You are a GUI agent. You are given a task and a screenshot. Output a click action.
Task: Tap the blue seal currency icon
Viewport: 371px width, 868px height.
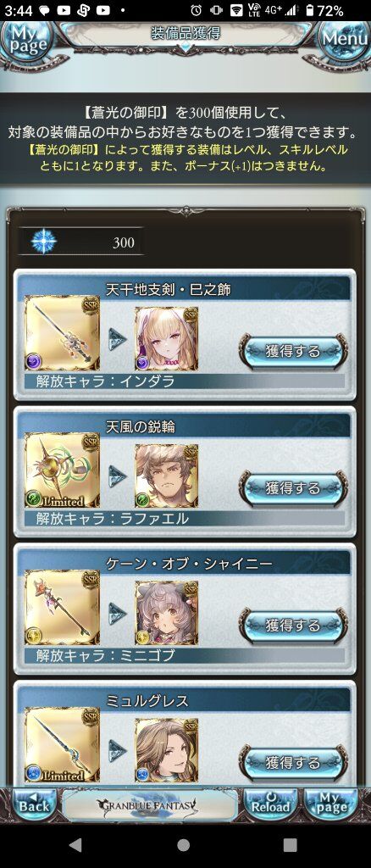[42, 242]
